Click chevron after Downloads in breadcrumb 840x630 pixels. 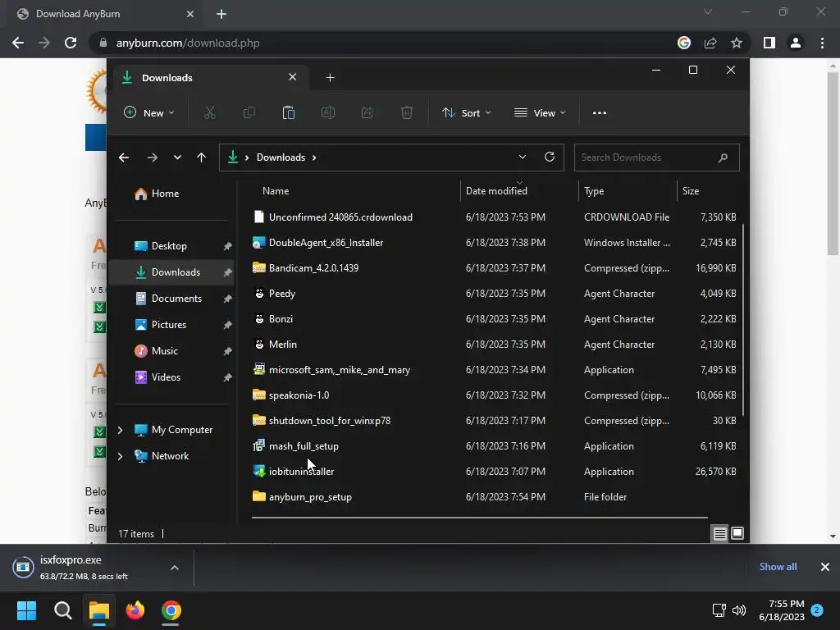pos(314,157)
